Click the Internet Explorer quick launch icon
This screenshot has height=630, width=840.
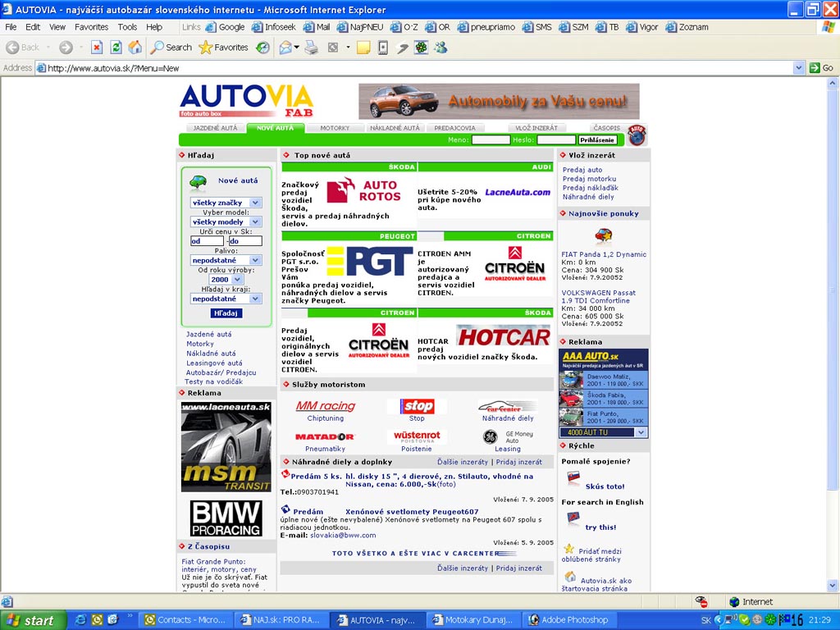(x=81, y=620)
